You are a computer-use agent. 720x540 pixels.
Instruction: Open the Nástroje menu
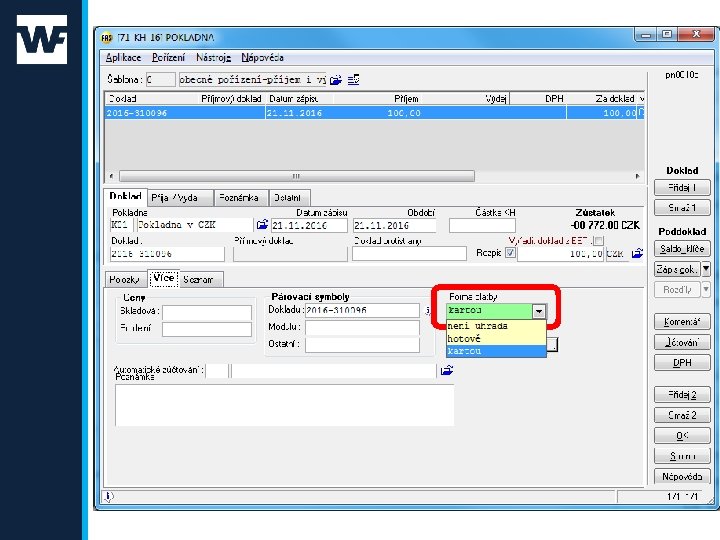tap(214, 58)
